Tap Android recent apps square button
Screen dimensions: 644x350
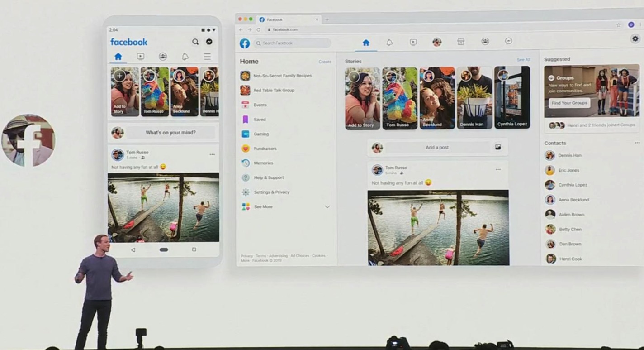194,249
